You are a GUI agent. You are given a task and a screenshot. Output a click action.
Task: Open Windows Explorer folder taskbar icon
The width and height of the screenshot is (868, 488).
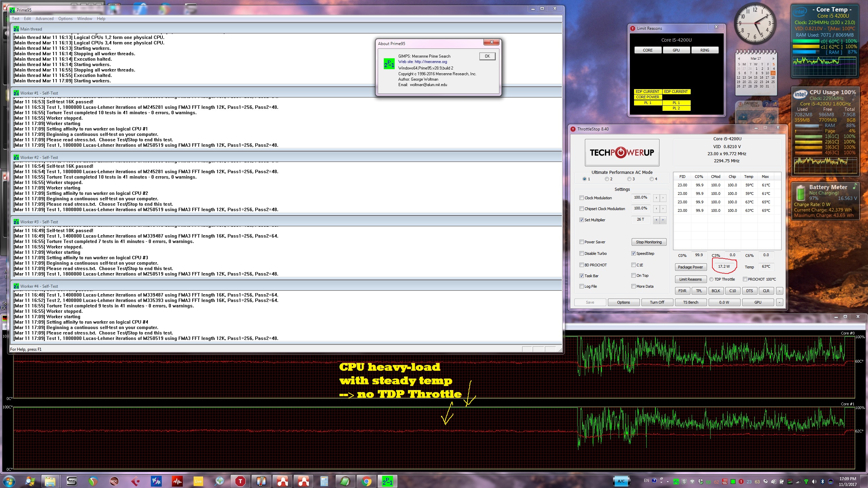click(50, 481)
